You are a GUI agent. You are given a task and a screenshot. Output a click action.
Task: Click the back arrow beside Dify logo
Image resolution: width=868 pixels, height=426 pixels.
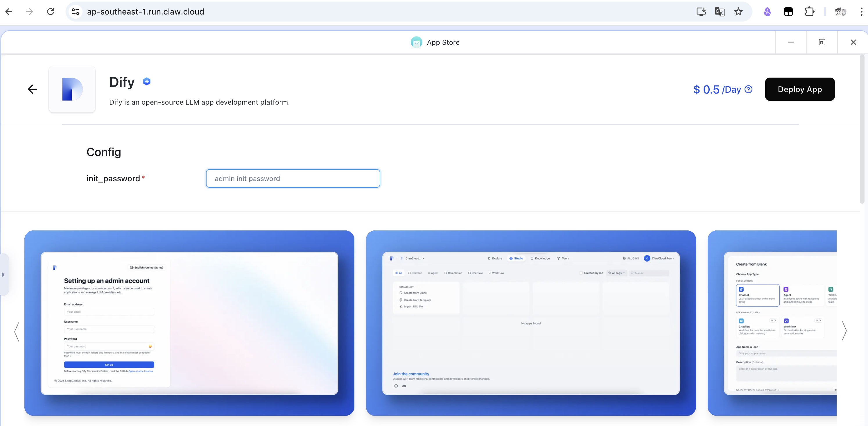32,89
